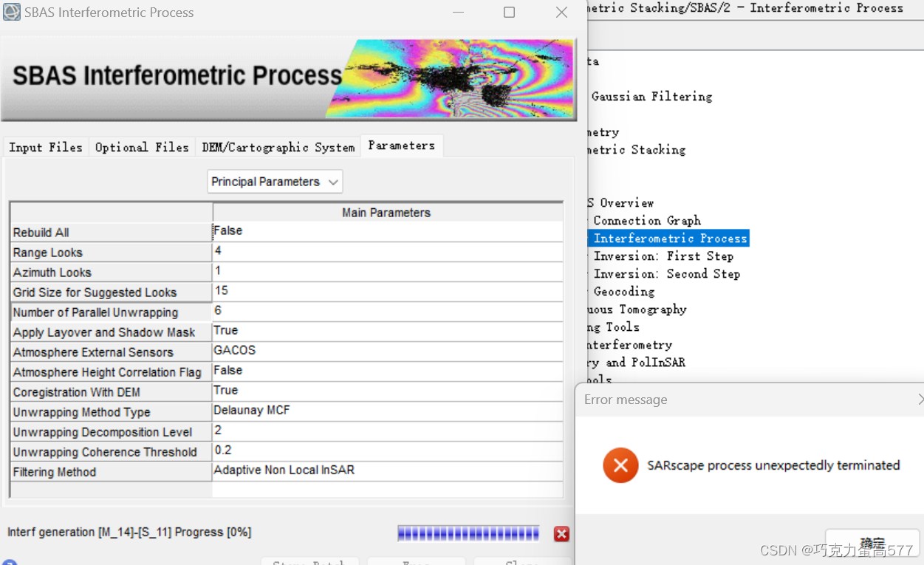Open the Principal Parameters dropdown

click(x=275, y=182)
